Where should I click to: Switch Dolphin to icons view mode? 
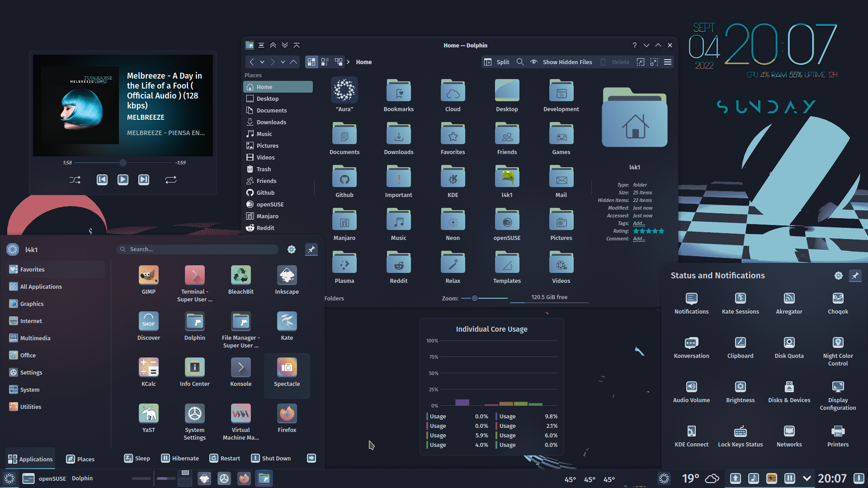point(311,62)
